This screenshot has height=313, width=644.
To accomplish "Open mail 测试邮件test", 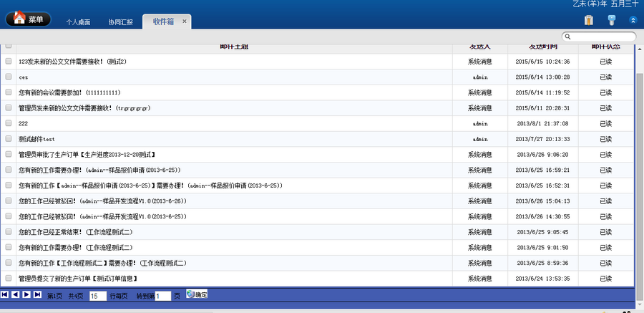I will 37,139.
